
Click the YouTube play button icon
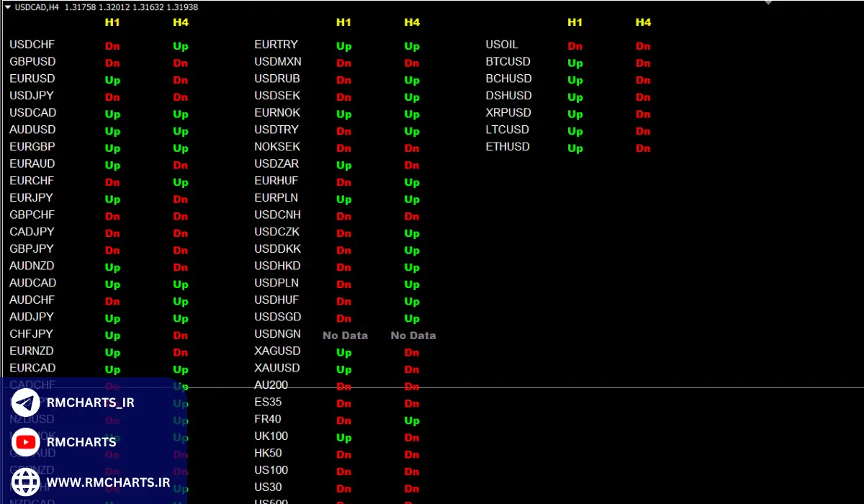(x=25, y=442)
